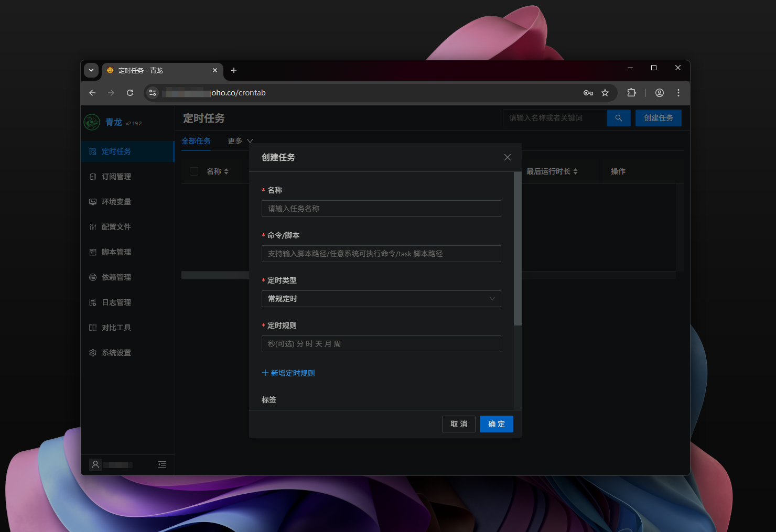
Task: Focus the 名称 input field
Action: pos(381,209)
